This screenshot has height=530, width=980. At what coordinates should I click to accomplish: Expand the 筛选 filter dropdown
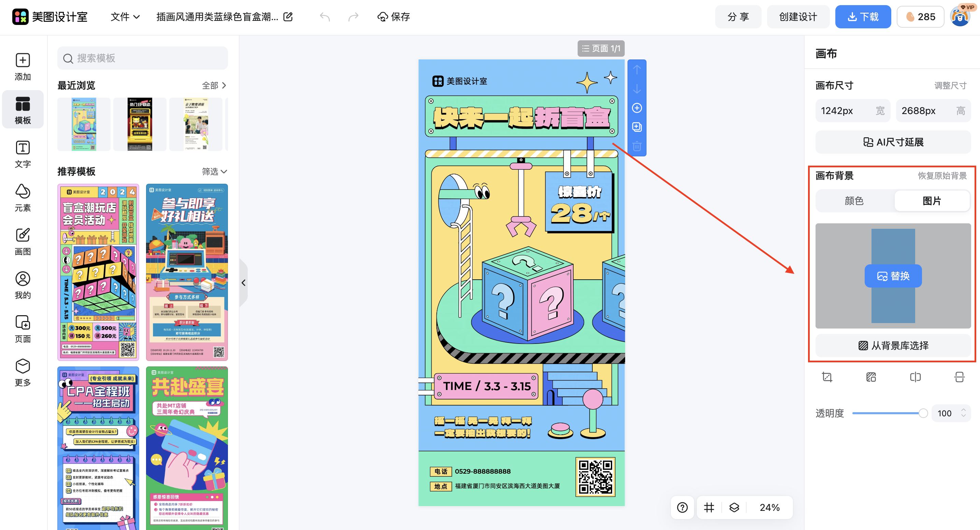click(214, 172)
